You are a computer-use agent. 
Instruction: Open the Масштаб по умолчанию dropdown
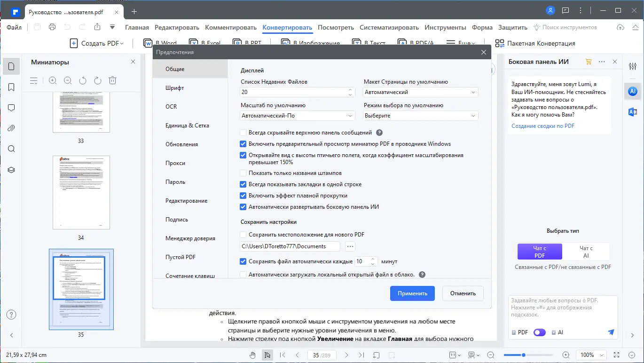(x=297, y=115)
